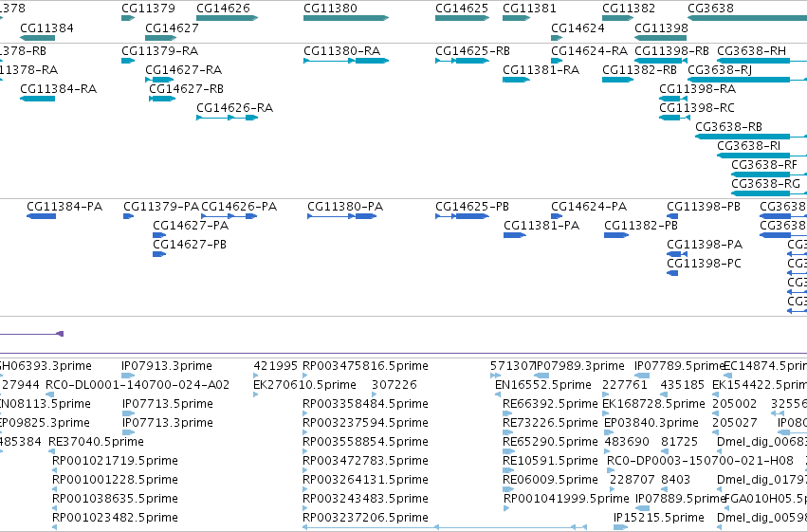The width and height of the screenshot is (807, 532).
Task: Select EST EK270610.5prime
Action: click(304, 385)
